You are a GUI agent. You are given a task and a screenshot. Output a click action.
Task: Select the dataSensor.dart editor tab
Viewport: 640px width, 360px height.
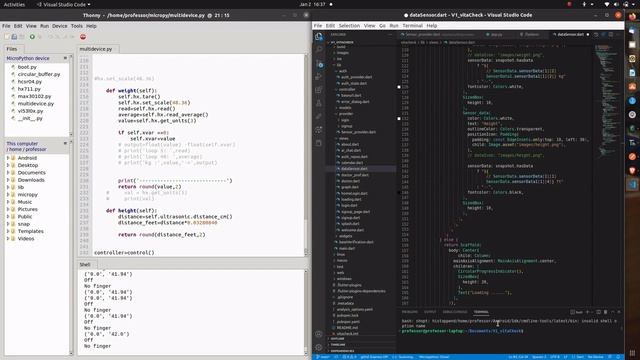point(570,35)
